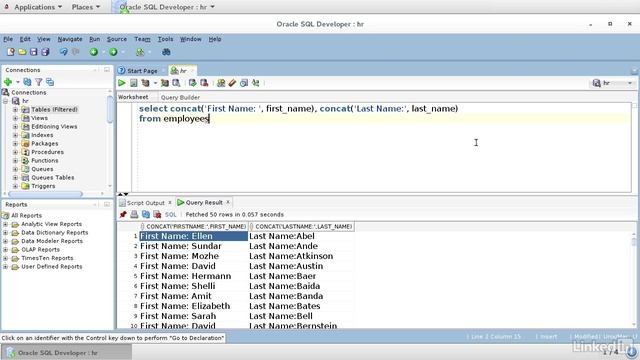The height and width of the screenshot is (360, 640).
Task: Click the SQL Tuning Advisor icon
Action: pyautogui.click(x=176, y=83)
